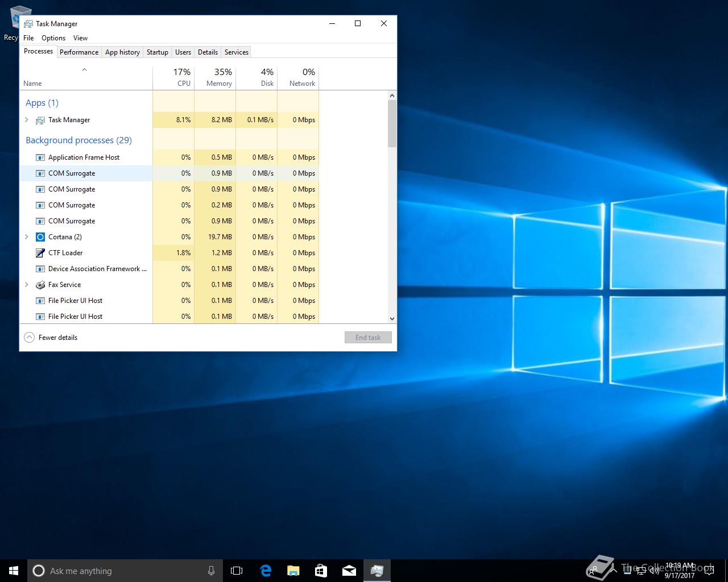This screenshot has width=728, height=582.
Task: Click the volume icon in system tray
Action: click(x=655, y=571)
